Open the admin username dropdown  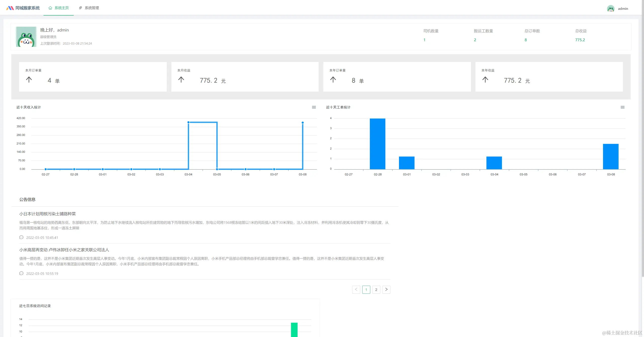point(623,9)
